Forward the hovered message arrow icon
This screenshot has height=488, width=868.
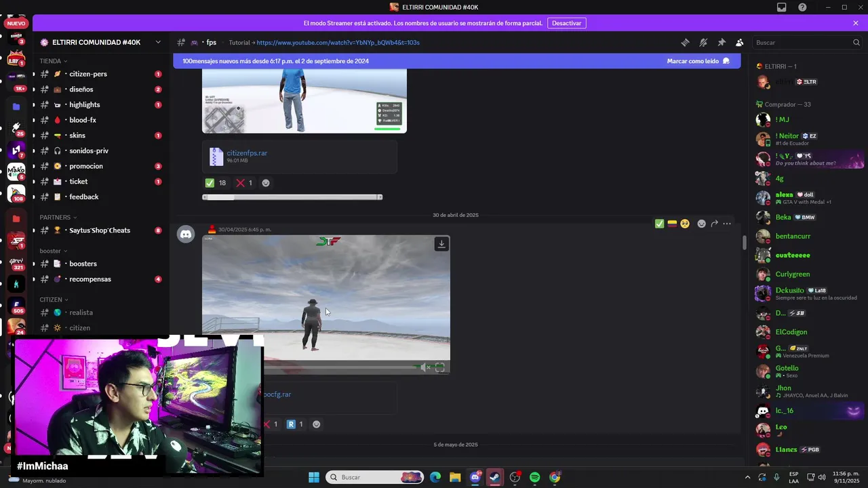coord(714,224)
